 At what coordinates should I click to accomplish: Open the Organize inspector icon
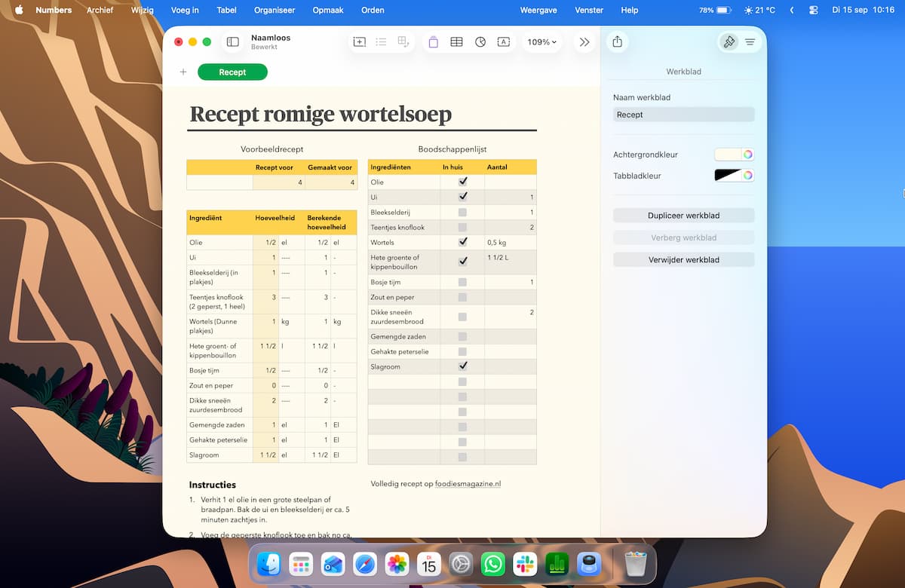tap(750, 42)
